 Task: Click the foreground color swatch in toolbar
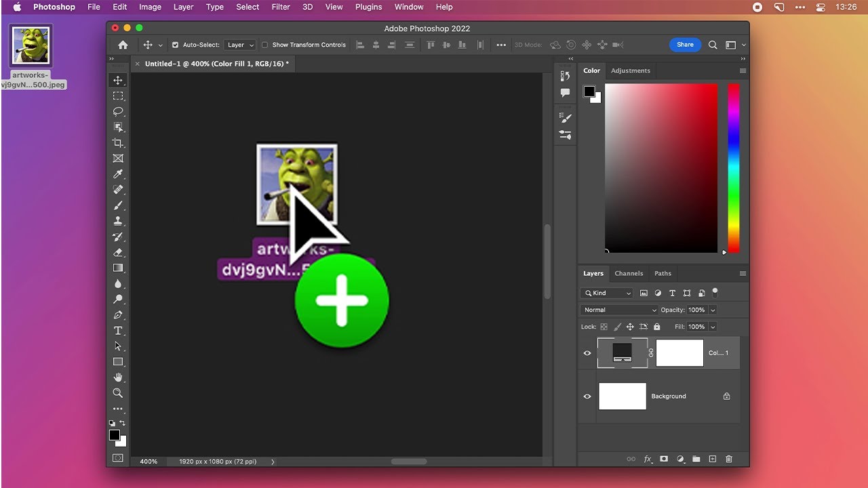click(x=115, y=435)
